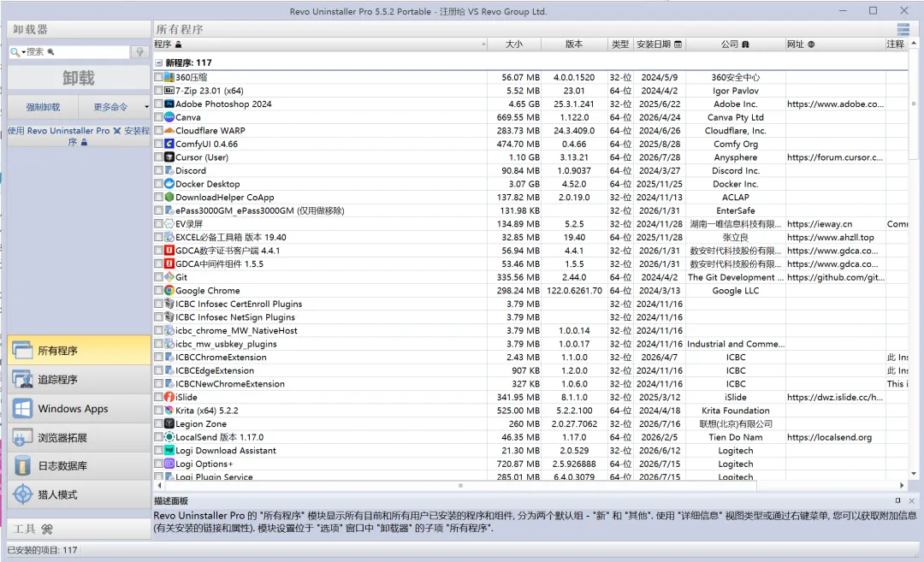Tick the Discord checkbox

click(x=158, y=170)
